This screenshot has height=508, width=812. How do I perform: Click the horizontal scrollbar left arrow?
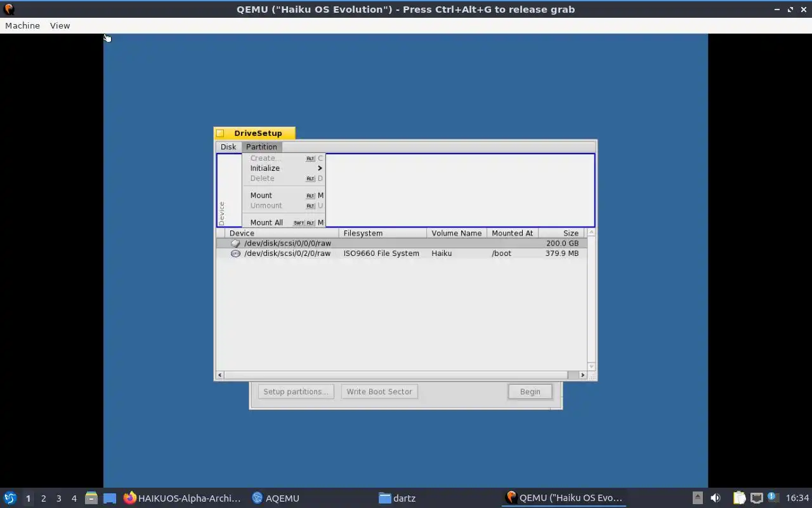click(220, 375)
